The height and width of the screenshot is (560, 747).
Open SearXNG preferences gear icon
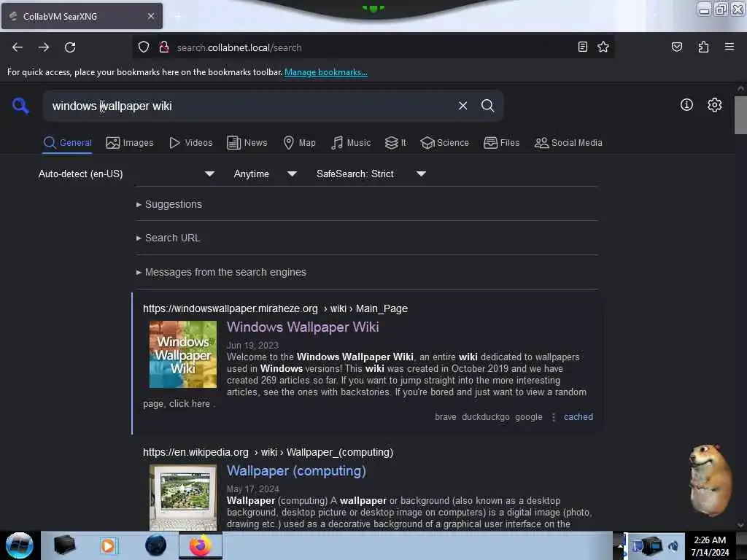(x=714, y=105)
